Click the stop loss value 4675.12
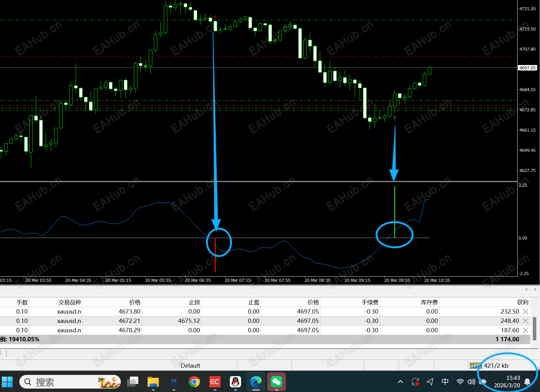This screenshot has width=540, height=392. (189, 321)
